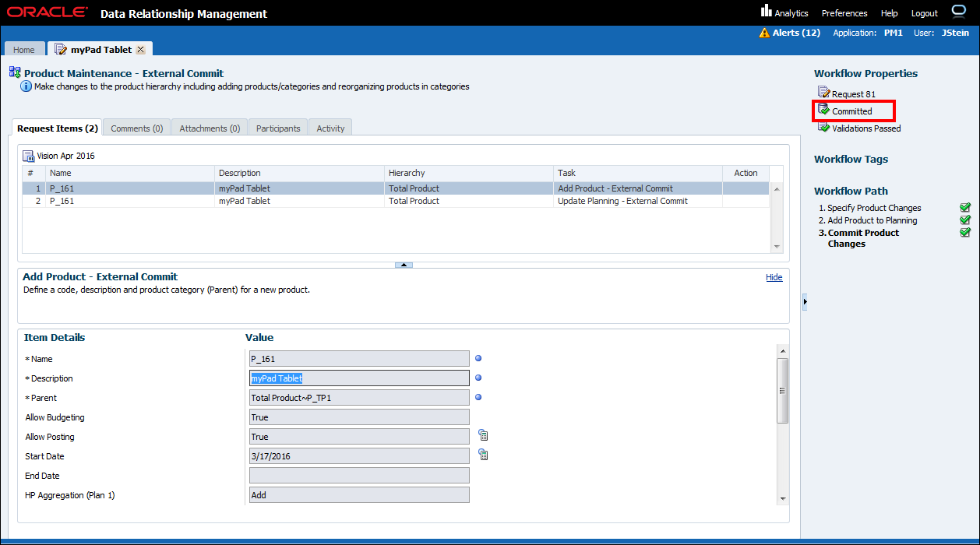Click the calculator icon beside Start Date
980x545 pixels.
[x=483, y=455]
